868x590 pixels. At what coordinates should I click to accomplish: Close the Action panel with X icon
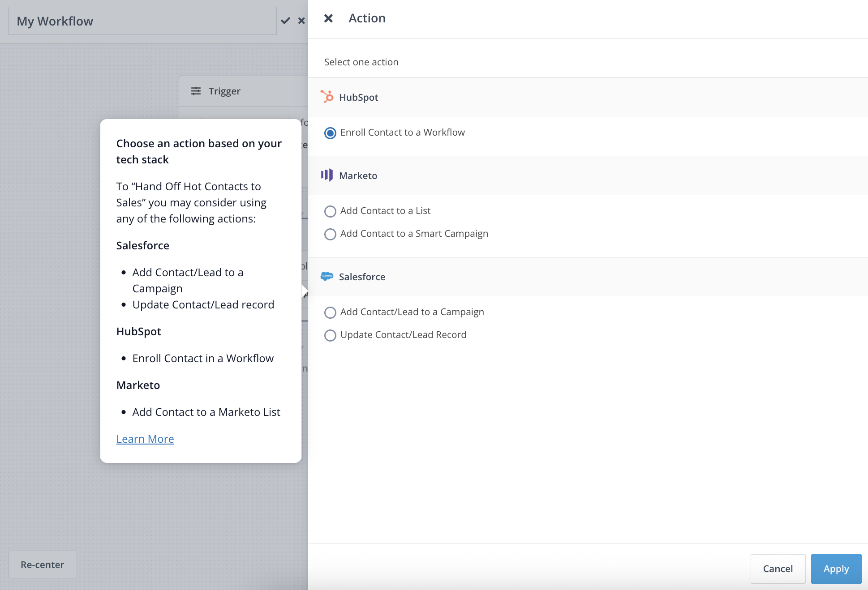coord(328,18)
